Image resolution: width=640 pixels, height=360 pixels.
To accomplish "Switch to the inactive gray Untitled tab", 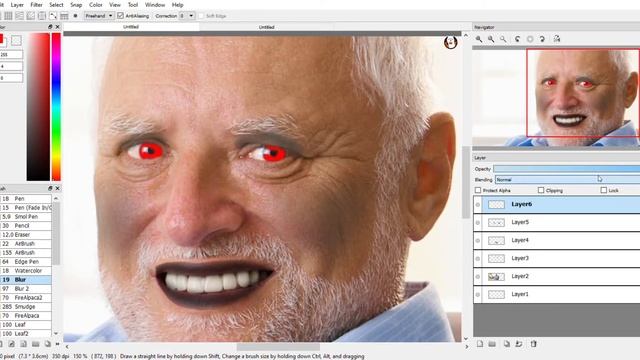I will [x=266, y=27].
